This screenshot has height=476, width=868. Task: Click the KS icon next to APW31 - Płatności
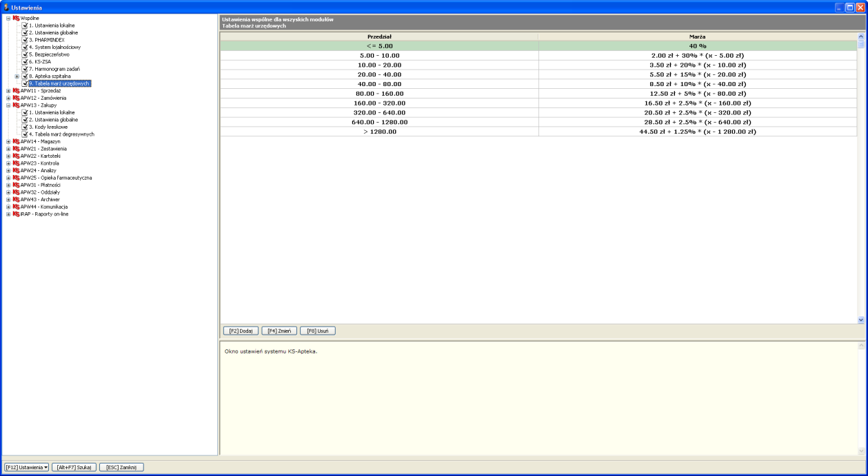coord(16,185)
